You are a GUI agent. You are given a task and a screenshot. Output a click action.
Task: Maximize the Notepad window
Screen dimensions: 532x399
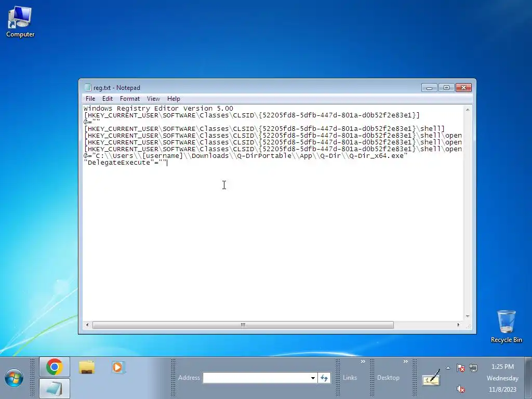(x=446, y=88)
